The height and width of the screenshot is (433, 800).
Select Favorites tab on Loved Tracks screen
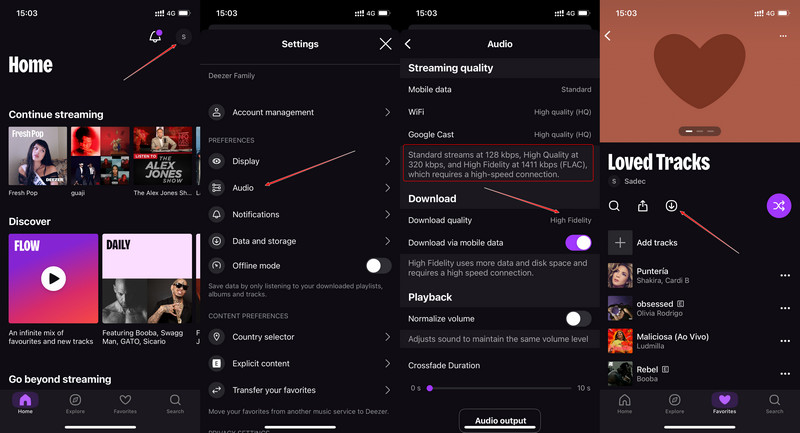pos(724,403)
